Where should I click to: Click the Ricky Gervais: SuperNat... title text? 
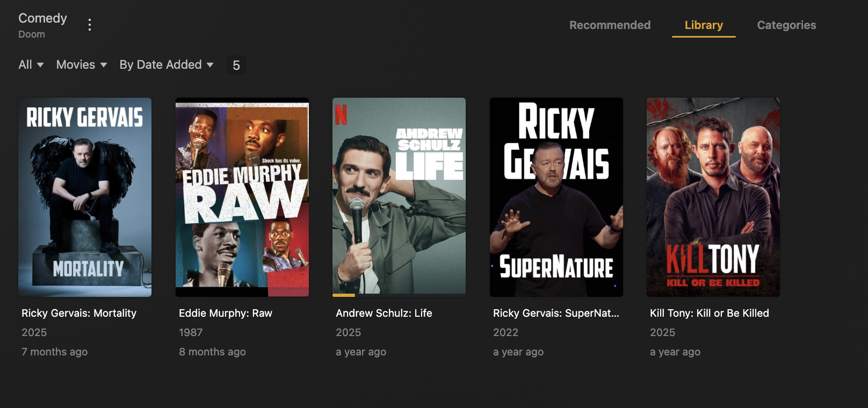pos(556,313)
